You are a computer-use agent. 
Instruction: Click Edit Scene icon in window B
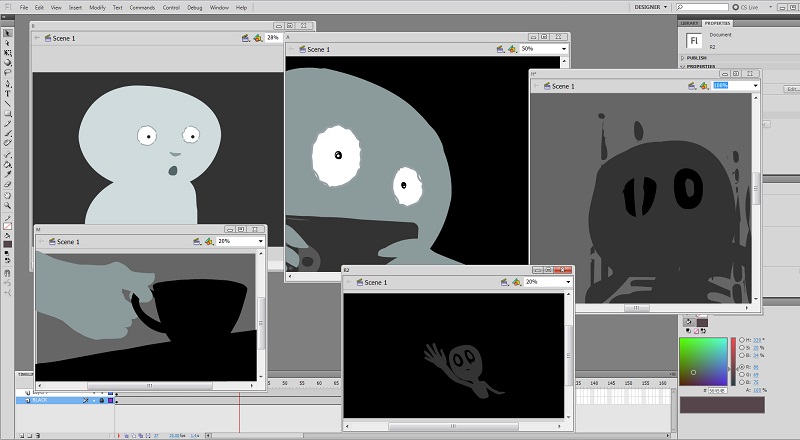[245, 38]
